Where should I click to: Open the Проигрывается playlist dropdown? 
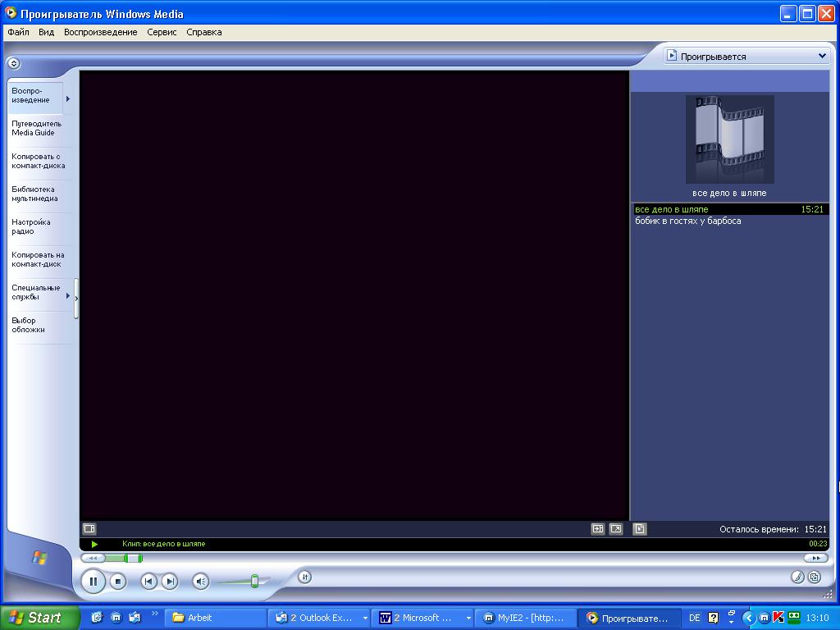(x=746, y=57)
